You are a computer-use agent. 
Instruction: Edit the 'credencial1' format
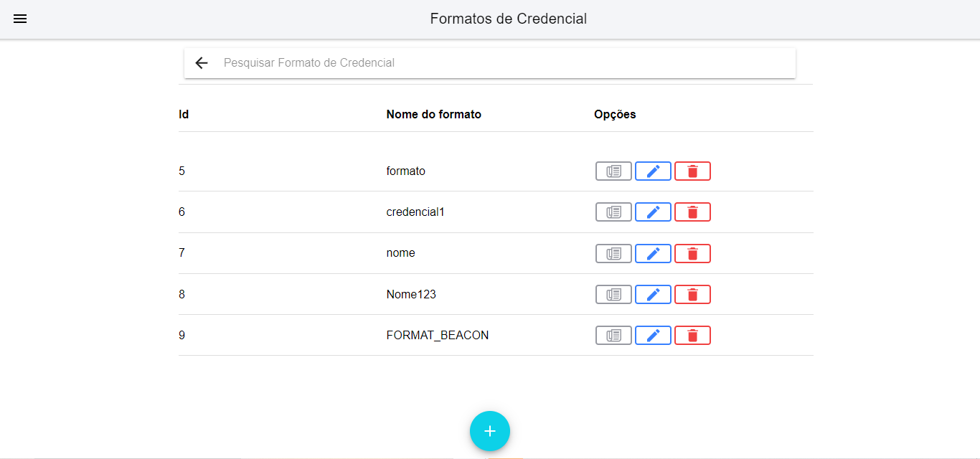pyautogui.click(x=653, y=212)
